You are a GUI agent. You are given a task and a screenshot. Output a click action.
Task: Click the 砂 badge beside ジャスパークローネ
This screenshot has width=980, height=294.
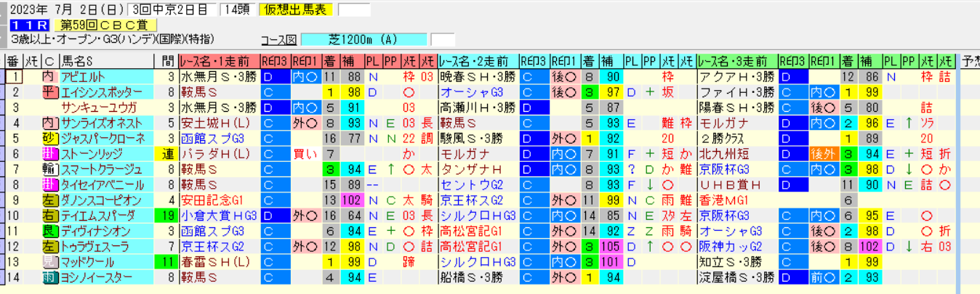click(x=49, y=138)
